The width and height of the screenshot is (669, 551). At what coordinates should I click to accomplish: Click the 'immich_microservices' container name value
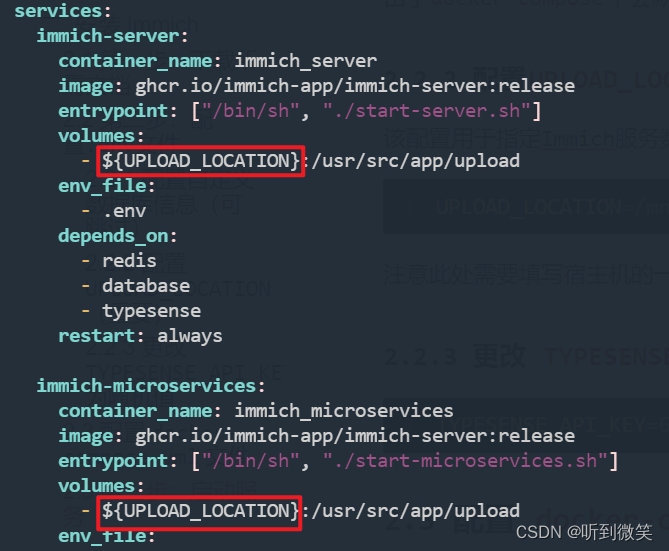(x=344, y=411)
